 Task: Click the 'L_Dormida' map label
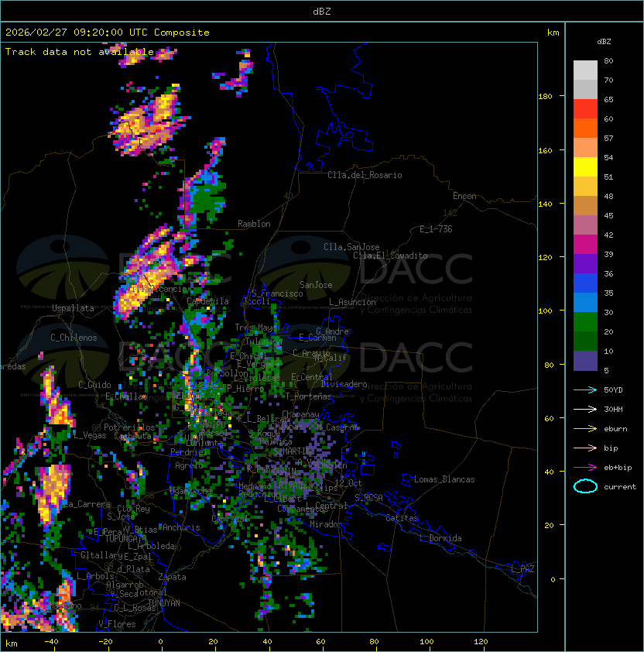[x=440, y=538]
